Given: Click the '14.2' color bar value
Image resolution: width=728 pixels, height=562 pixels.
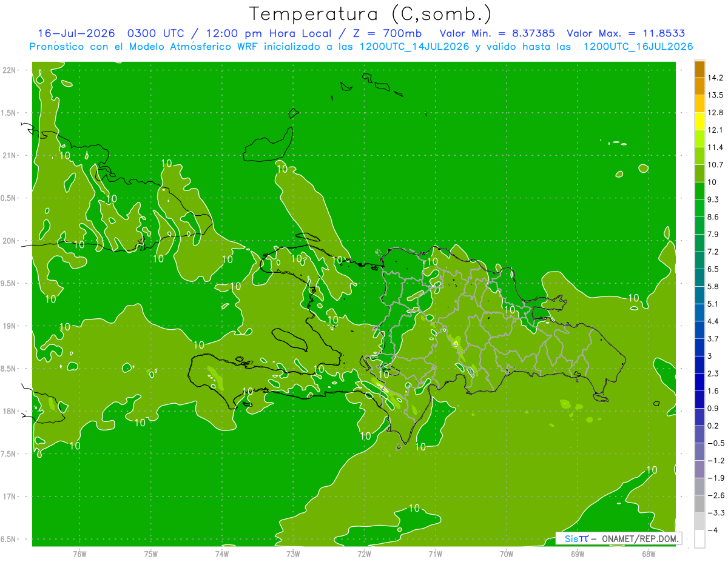Looking at the screenshot, I should click(715, 78).
